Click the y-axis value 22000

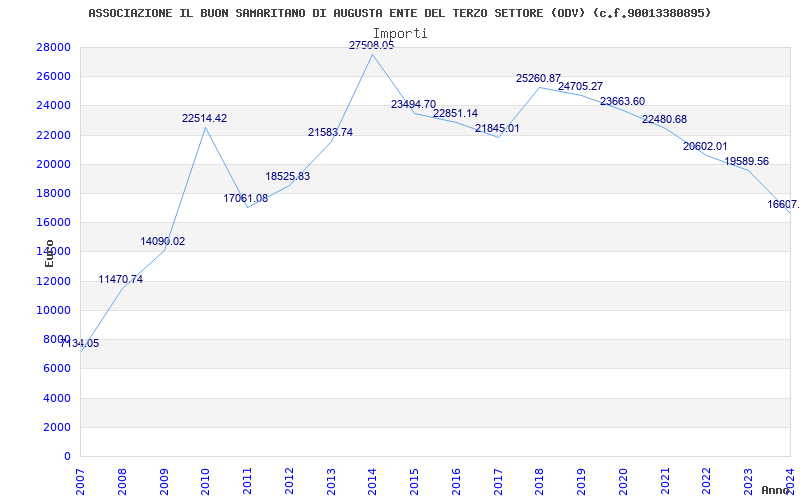54,135
